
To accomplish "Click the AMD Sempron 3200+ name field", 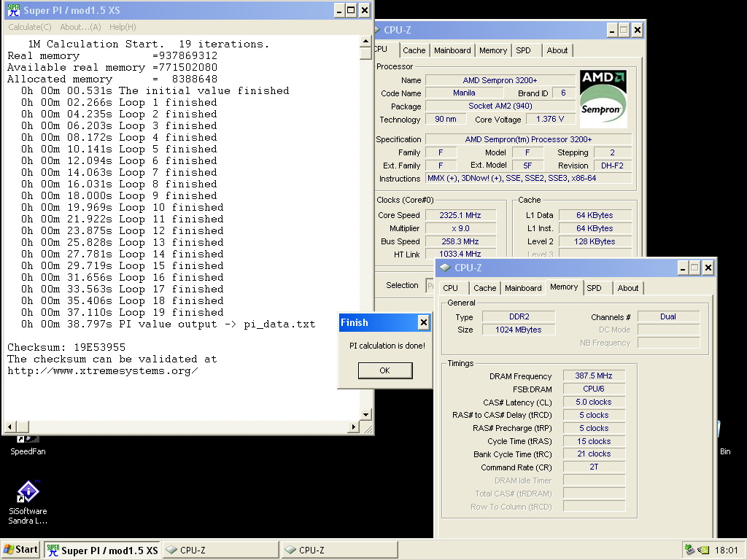I will [500, 80].
